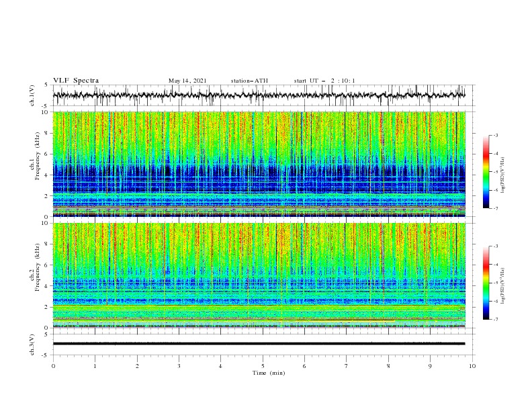Click the ch.2 PSD color scale bar
Viewport: 532px width, 411px height.
tap(486, 283)
